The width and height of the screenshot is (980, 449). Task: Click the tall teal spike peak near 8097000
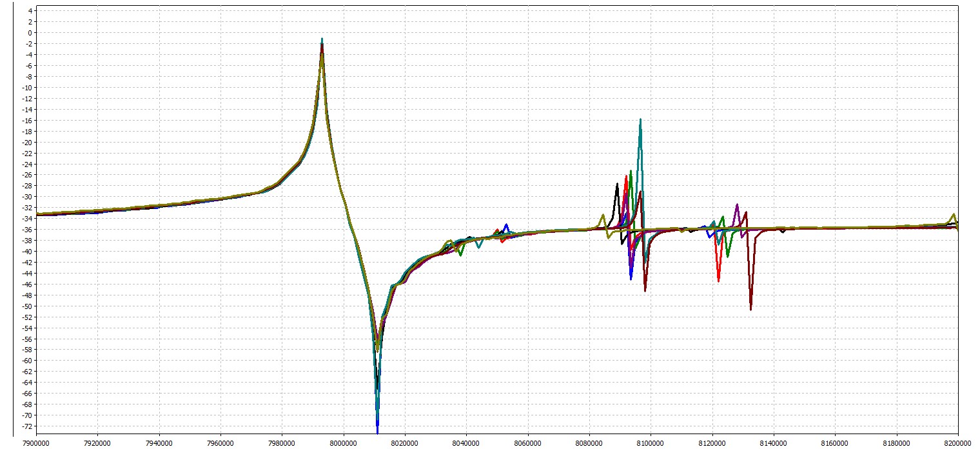640,119
